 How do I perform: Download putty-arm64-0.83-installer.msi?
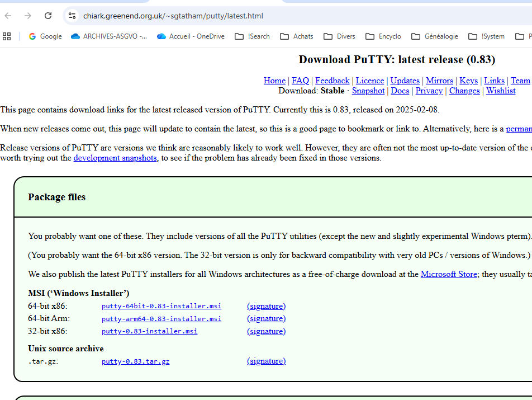(161, 318)
